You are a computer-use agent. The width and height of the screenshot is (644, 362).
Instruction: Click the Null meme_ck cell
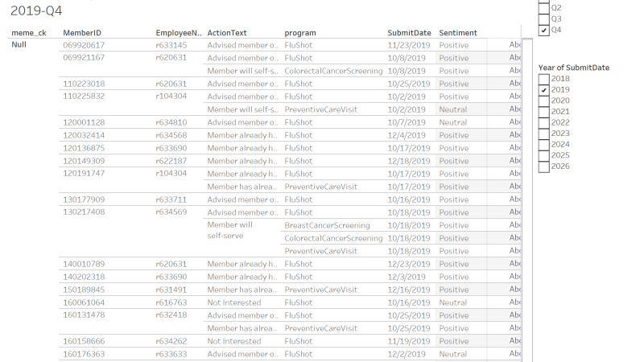pyautogui.click(x=20, y=44)
